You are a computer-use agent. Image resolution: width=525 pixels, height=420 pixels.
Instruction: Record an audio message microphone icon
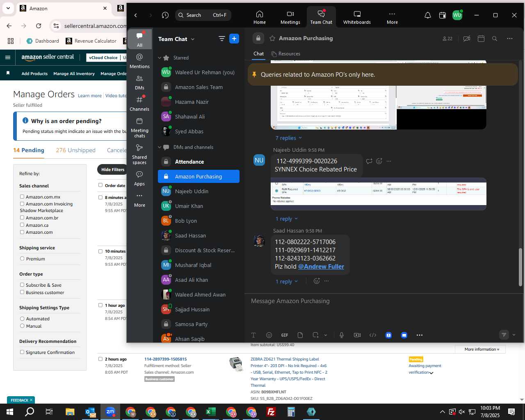coord(342,335)
